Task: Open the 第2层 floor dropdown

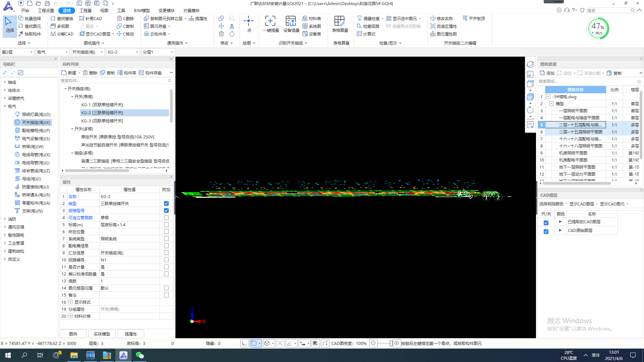Action: pos(17,52)
